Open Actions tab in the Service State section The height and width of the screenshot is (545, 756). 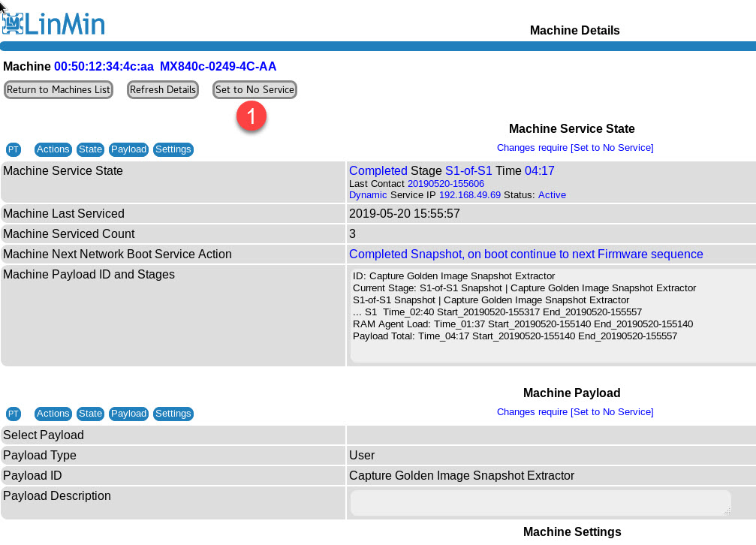coord(53,149)
